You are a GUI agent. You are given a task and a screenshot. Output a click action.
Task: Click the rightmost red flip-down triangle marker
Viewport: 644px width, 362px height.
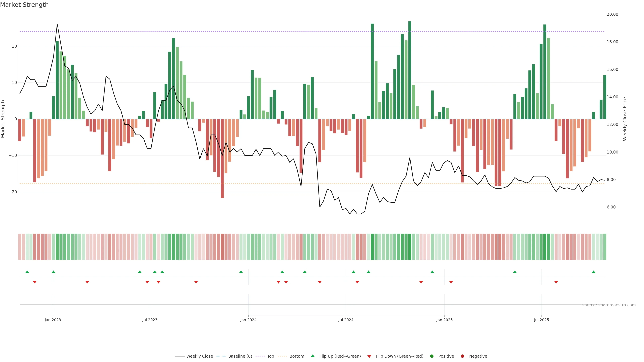(556, 282)
